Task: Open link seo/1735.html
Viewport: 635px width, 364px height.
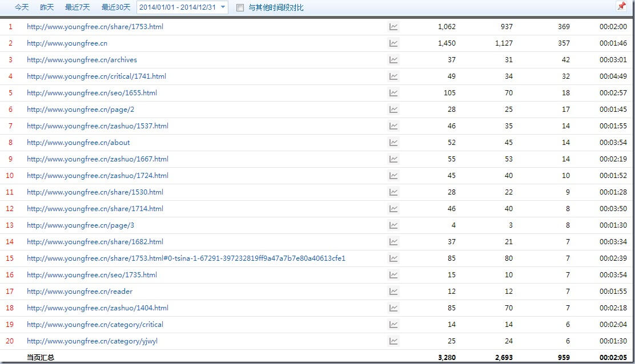Action: coord(92,276)
